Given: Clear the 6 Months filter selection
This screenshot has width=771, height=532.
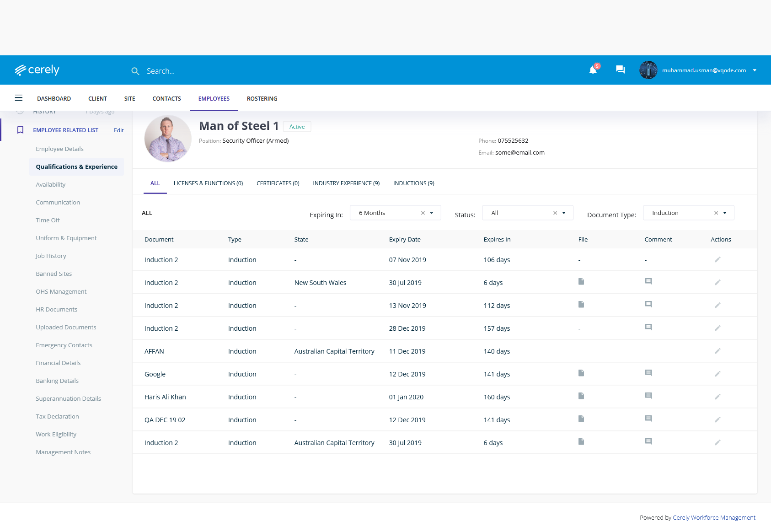Looking at the screenshot, I should (x=423, y=213).
